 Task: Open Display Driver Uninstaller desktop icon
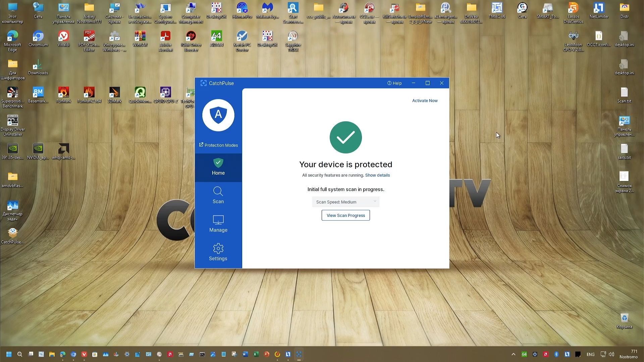coord(12,126)
